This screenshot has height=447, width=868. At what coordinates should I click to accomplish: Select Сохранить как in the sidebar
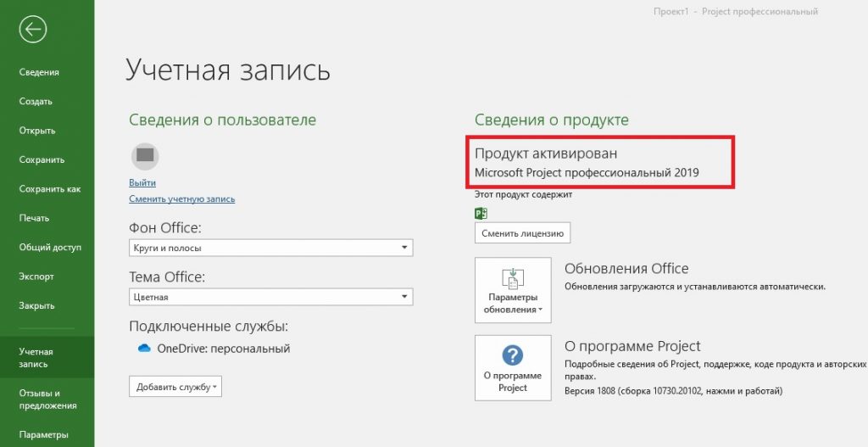pos(49,189)
